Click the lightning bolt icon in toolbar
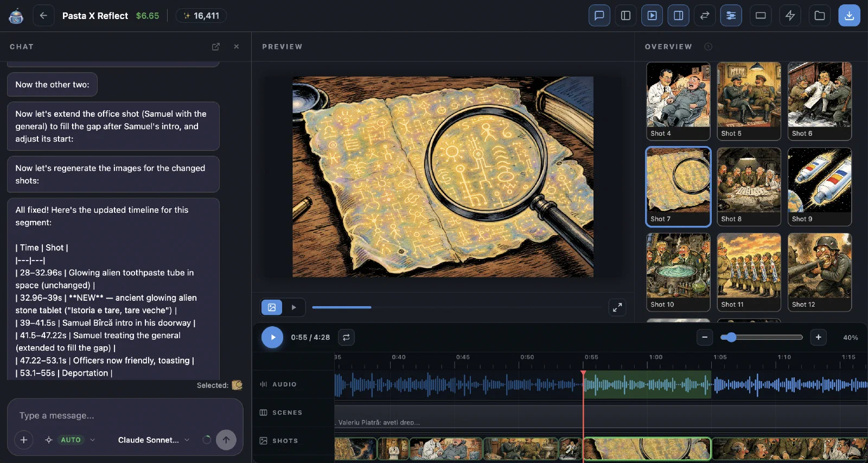The width and height of the screenshot is (868, 463). 790,16
